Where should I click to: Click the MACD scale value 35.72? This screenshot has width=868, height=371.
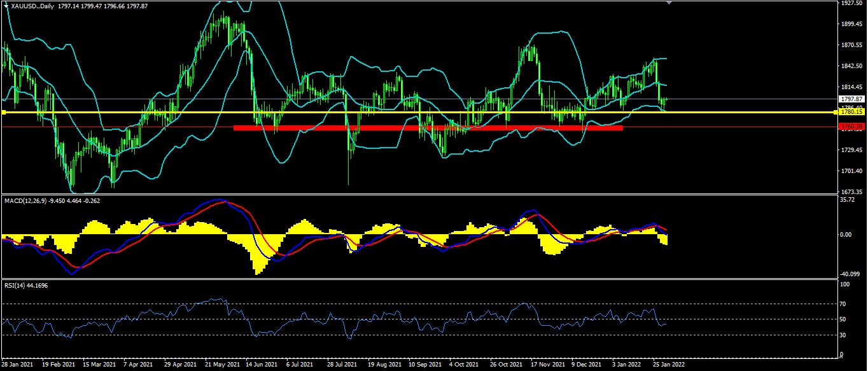point(847,200)
